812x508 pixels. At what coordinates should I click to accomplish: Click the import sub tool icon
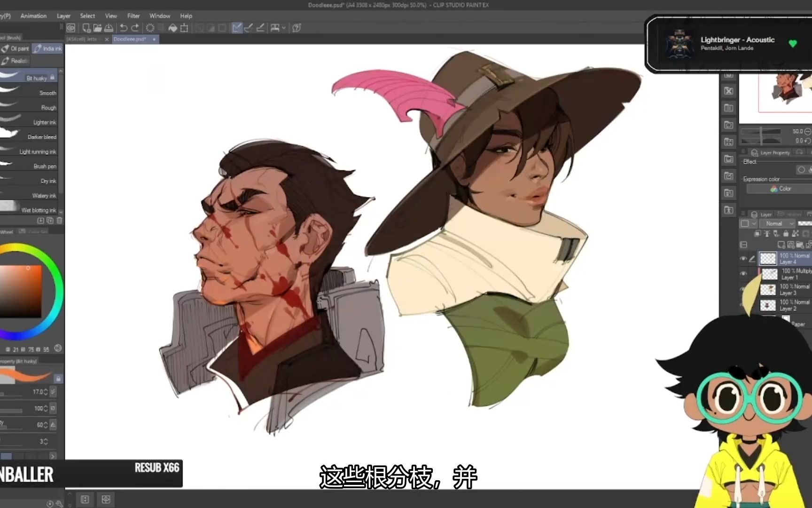(40, 220)
